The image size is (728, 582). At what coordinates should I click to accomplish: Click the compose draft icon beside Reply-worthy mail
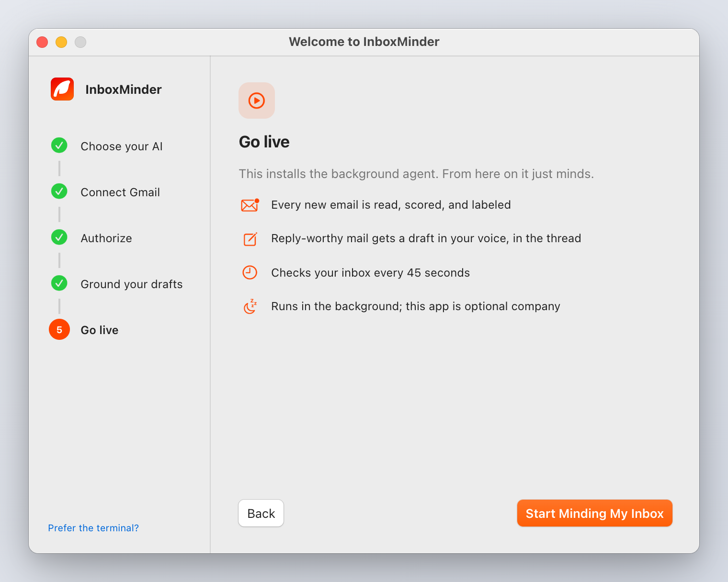tap(250, 238)
